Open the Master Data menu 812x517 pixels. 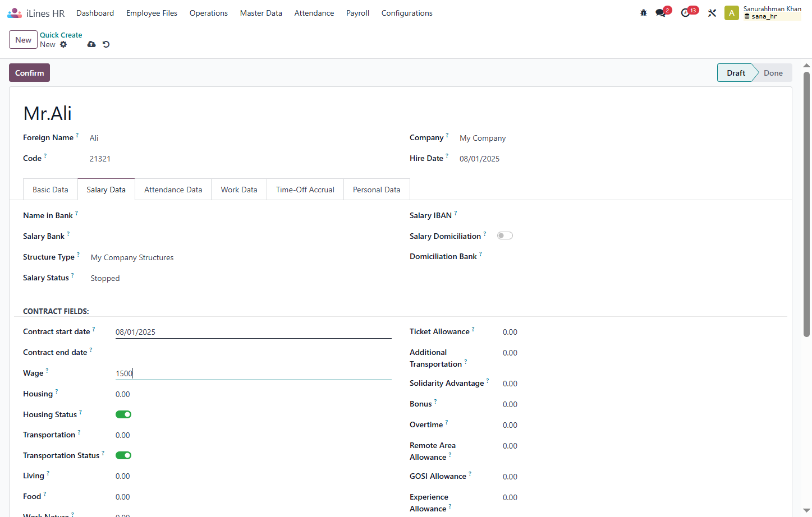pyautogui.click(x=261, y=13)
